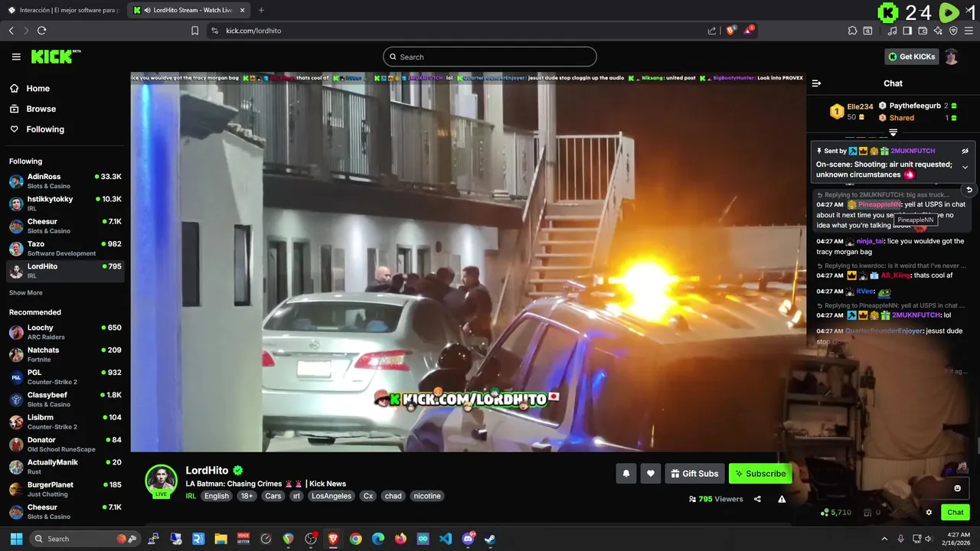
Task: Open Brave VPN shield icon
Action: (953, 31)
